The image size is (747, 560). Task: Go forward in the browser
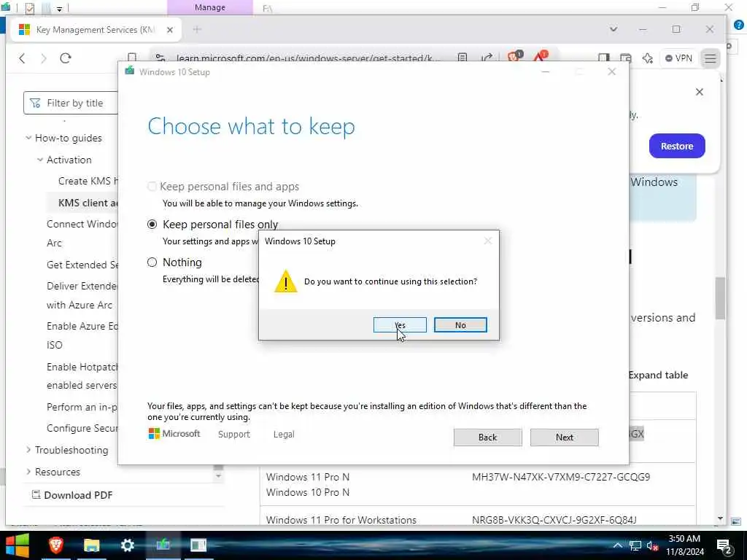(44, 58)
